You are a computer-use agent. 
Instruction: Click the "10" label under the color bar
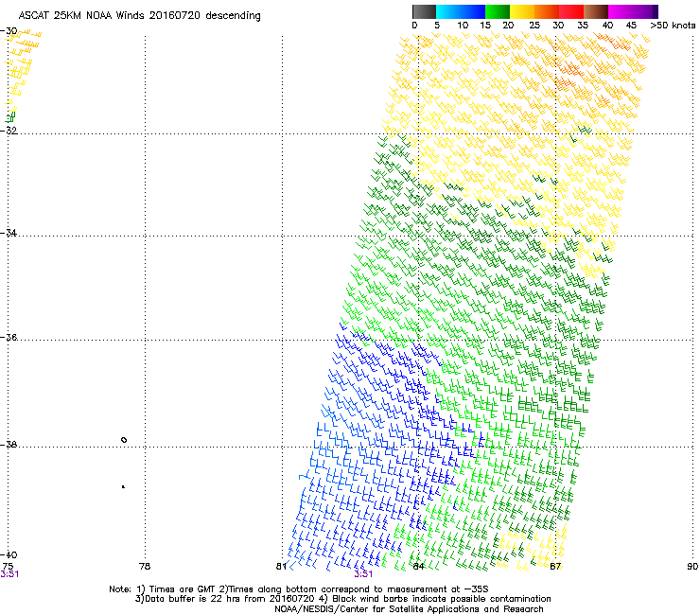(x=463, y=26)
